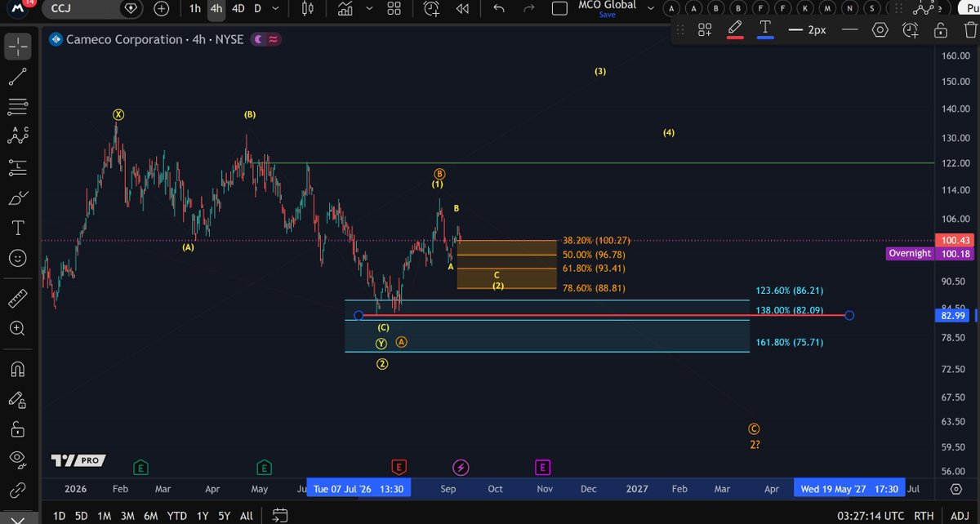Switch to the 4D interval
Screen dimensions: 980x524
tap(238, 9)
